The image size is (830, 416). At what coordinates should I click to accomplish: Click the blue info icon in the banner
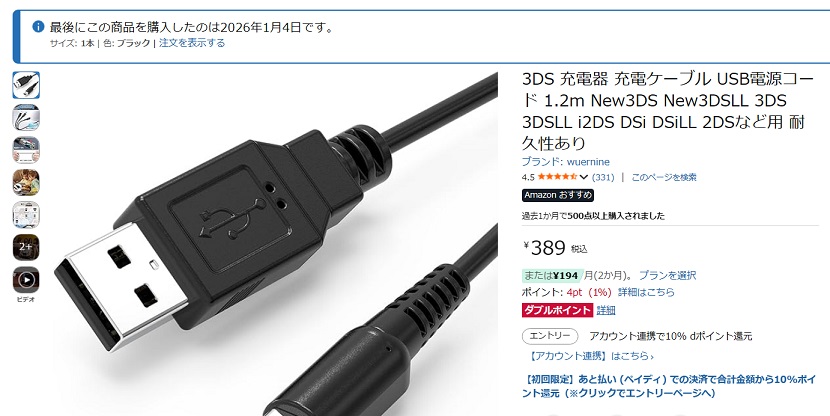click(x=38, y=26)
